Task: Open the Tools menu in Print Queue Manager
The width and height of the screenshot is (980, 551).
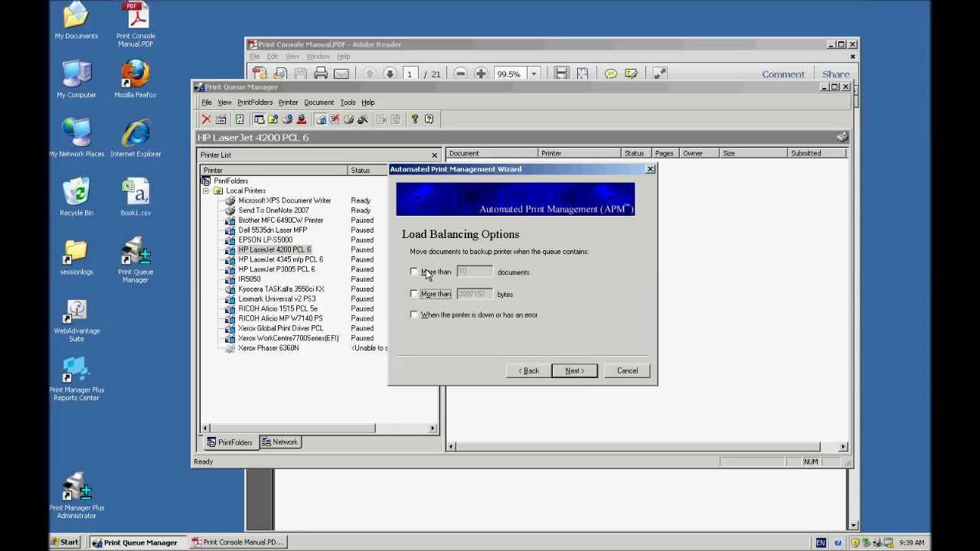Action: pos(348,103)
